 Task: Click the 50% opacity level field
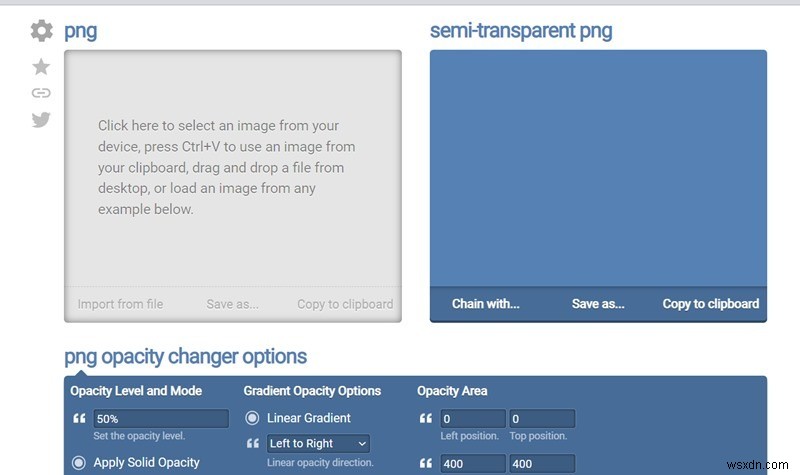(161, 419)
